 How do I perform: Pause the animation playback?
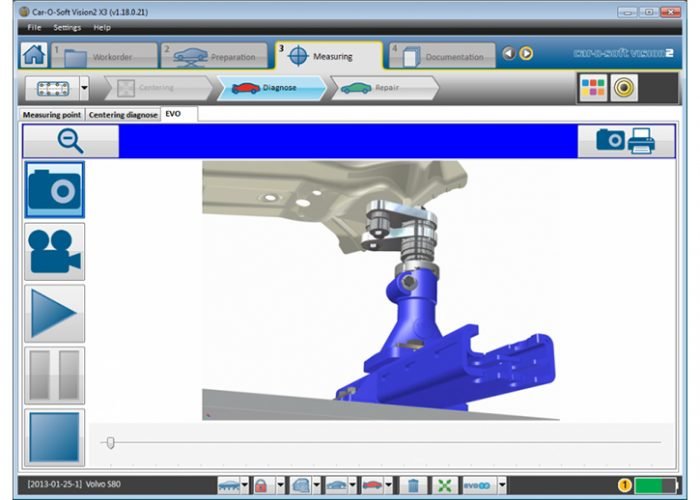(54, 375)
